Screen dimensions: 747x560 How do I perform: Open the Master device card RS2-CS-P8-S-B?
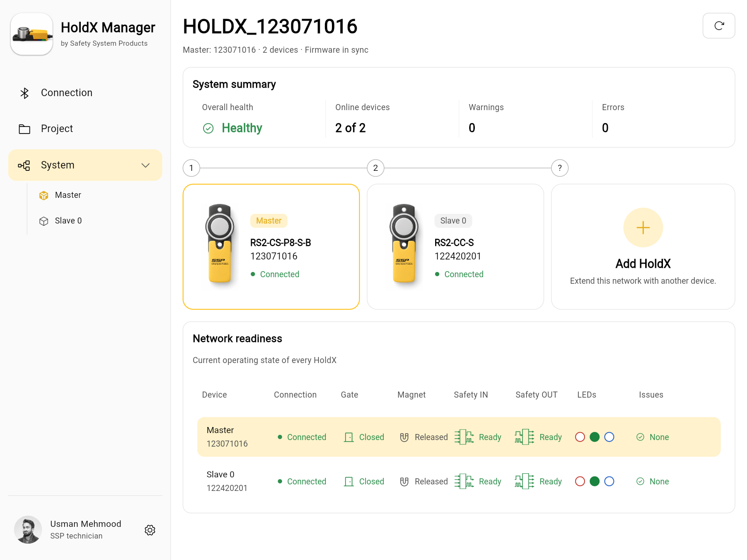tap(271, 247)
